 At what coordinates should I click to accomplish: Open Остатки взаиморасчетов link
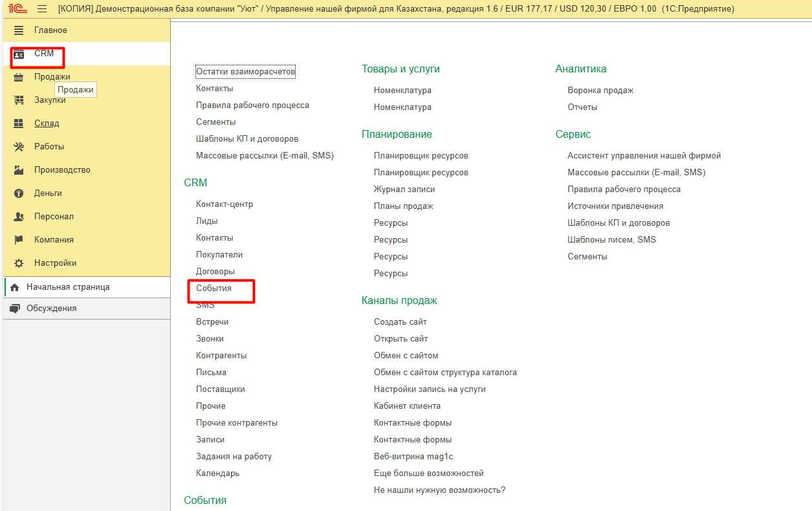246,72
